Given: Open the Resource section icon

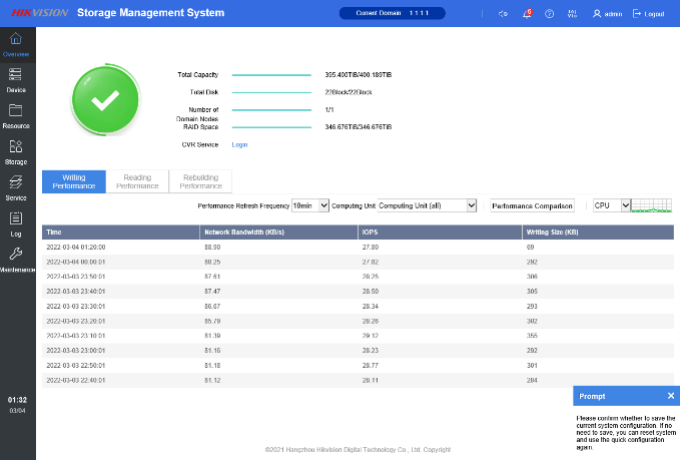Looking at the screenshot, I should 16,115.
